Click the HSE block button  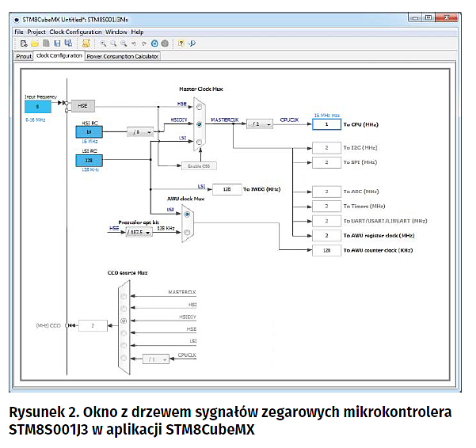(82, 105)
